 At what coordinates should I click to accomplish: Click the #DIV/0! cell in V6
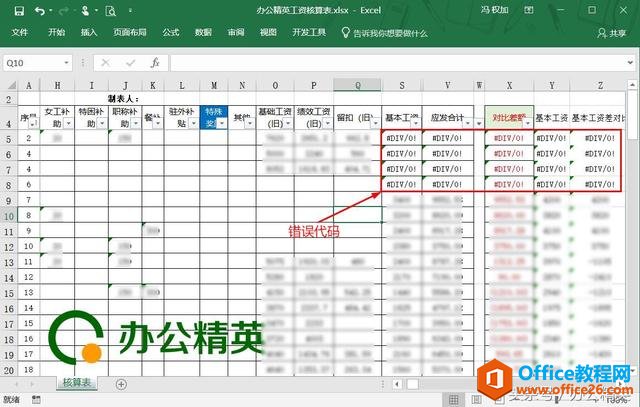447,153
